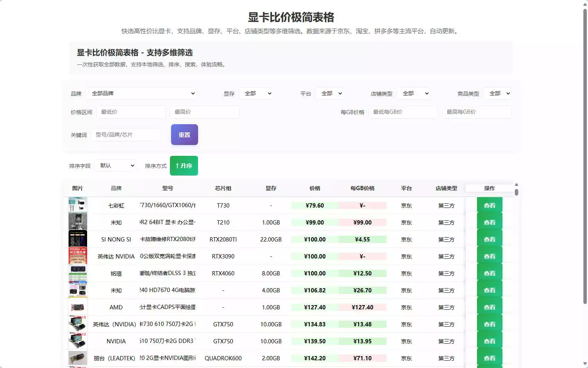Click the page scrollbar up arrow
This screenshot has height=368, width=588.
(x=585, y=4)
